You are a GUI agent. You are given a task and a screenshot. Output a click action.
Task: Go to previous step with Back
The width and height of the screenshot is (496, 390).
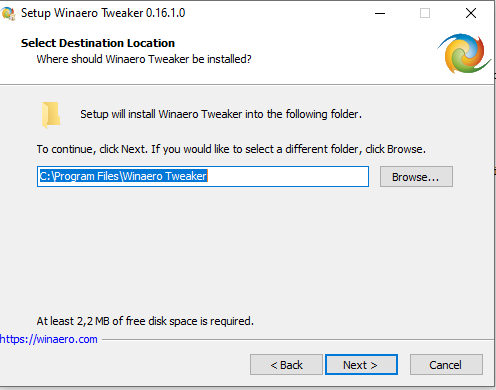coord(286,365)
